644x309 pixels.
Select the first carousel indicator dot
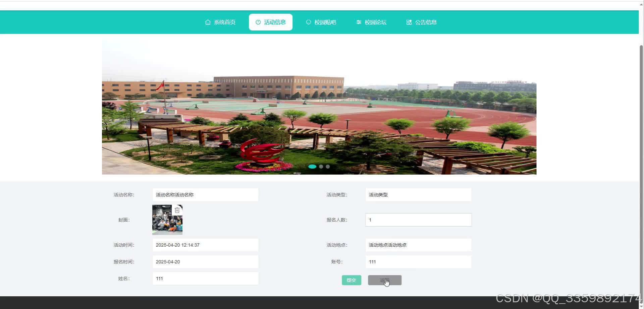[312, 167]
